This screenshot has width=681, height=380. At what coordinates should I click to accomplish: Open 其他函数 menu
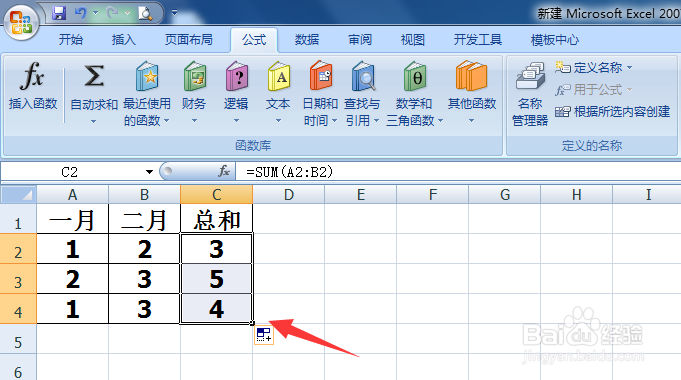click(x=472, y=93)
